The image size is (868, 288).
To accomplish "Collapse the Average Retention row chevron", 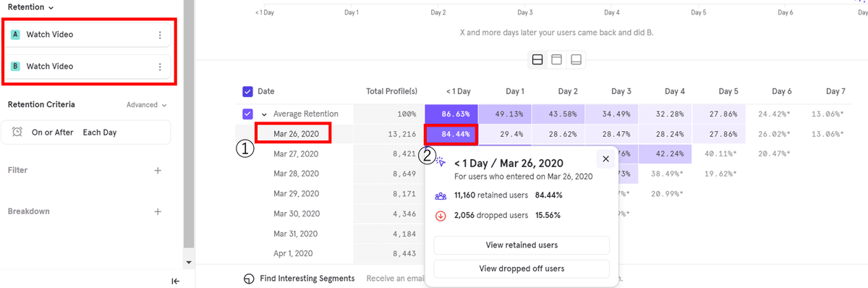I will (265, 114).
